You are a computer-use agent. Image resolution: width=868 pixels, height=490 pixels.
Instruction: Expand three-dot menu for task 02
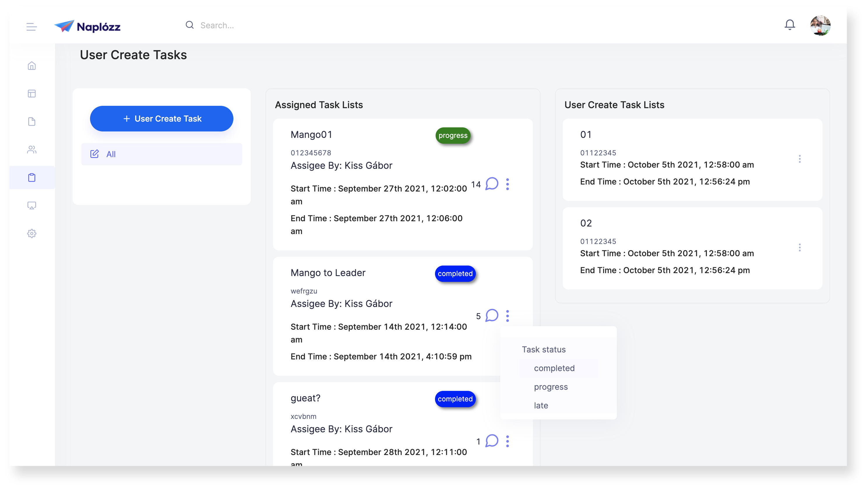799,248
